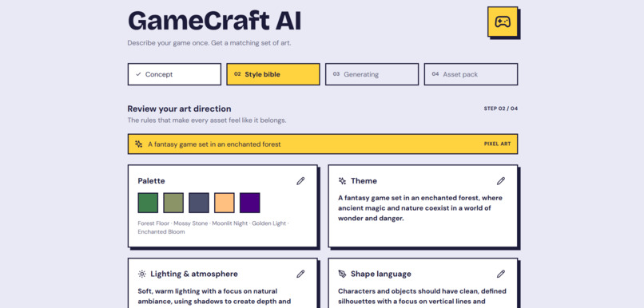Edit the Theme card with pencil icon

point(501,181)
